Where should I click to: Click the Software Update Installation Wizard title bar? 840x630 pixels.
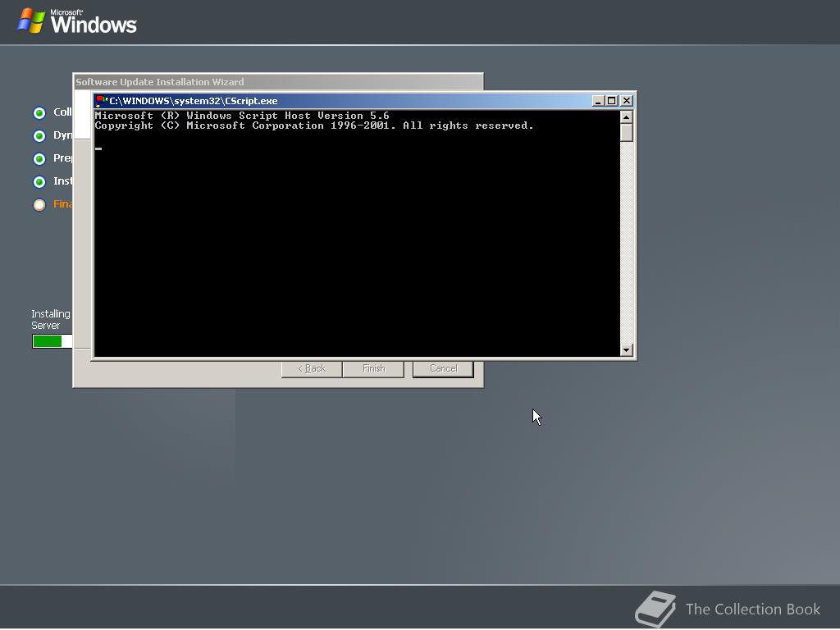(278, 82)
